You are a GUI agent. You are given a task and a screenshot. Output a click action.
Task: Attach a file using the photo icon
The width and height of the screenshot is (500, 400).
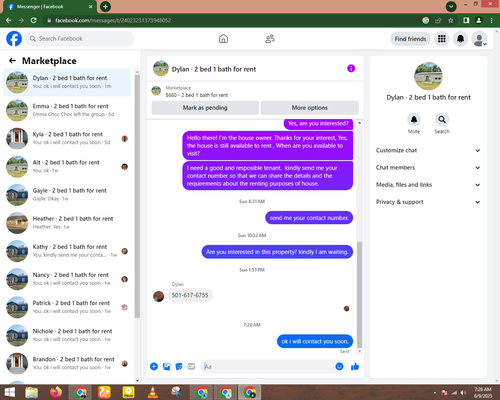166,367
